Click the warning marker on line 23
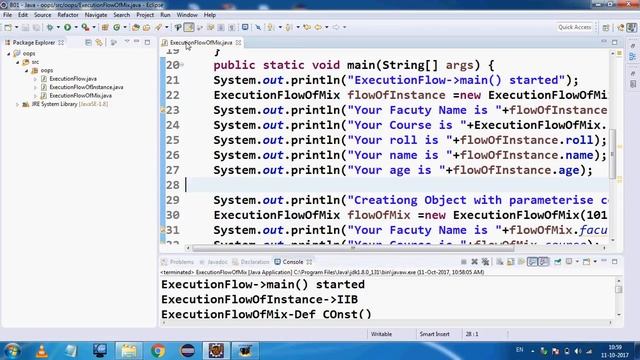Viewport: 640px width, 360px height. pyautogui.click(x=162, y=110)
